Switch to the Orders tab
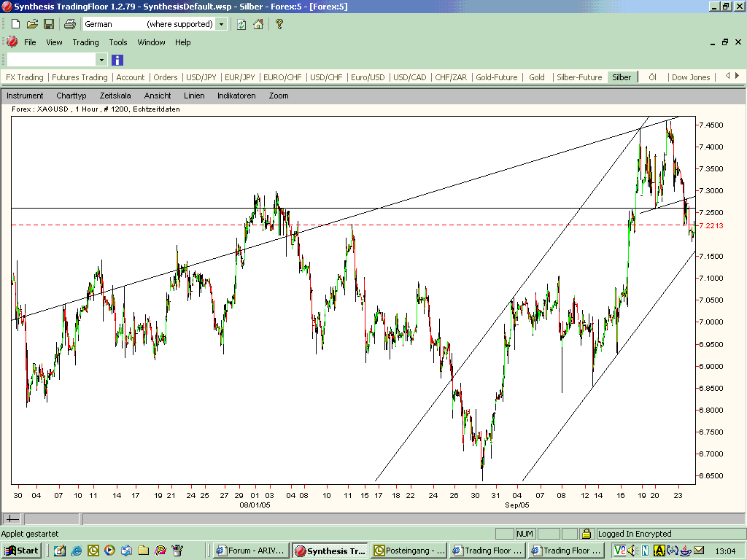This screenshot has height=560, width=747. coord(166,77)
